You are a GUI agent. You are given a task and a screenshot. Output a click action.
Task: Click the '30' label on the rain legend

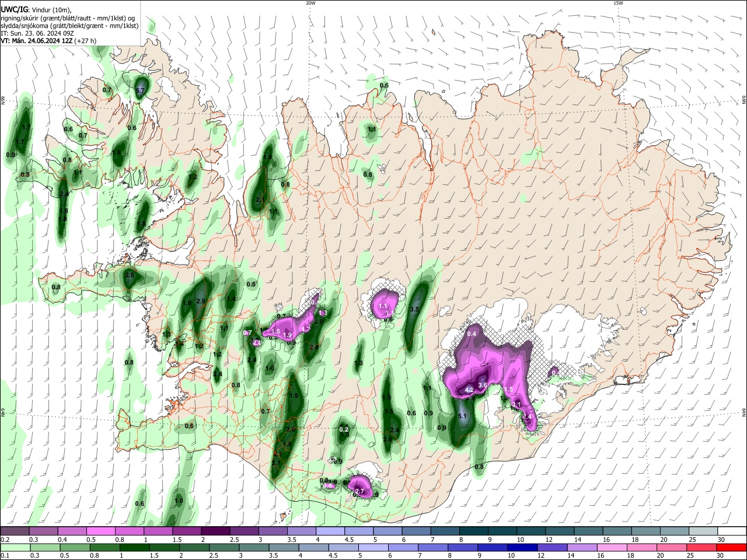click(x=721, y=555)
